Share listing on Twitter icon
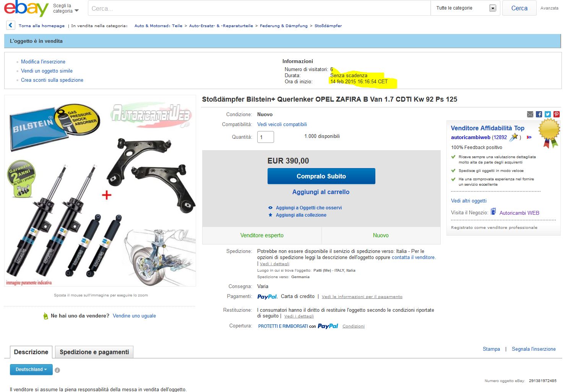The image size is (568, 392). pyautogui.click(x=548, y=114)
